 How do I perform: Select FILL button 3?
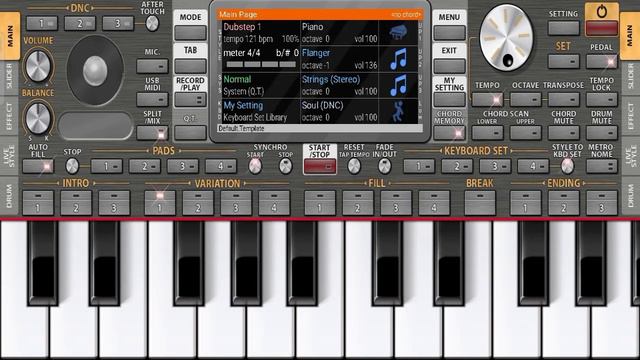coord(396,203)
